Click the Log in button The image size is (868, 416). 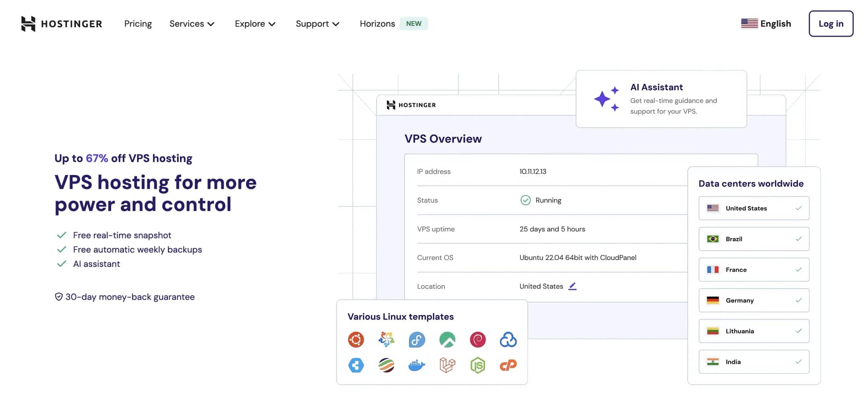click(831, 24)
